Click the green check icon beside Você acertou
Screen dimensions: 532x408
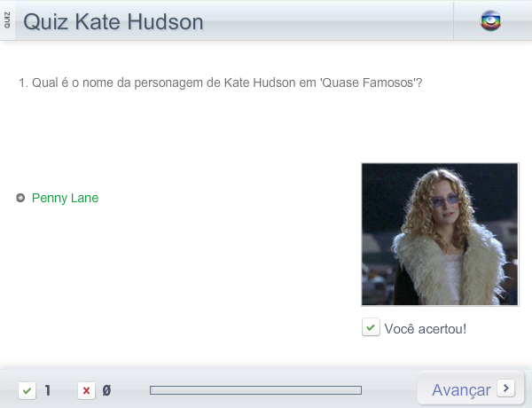[x=371, y=327]
